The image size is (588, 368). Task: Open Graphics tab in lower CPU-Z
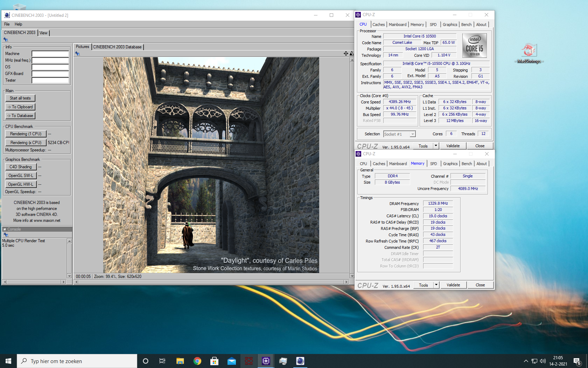(450, 164)
